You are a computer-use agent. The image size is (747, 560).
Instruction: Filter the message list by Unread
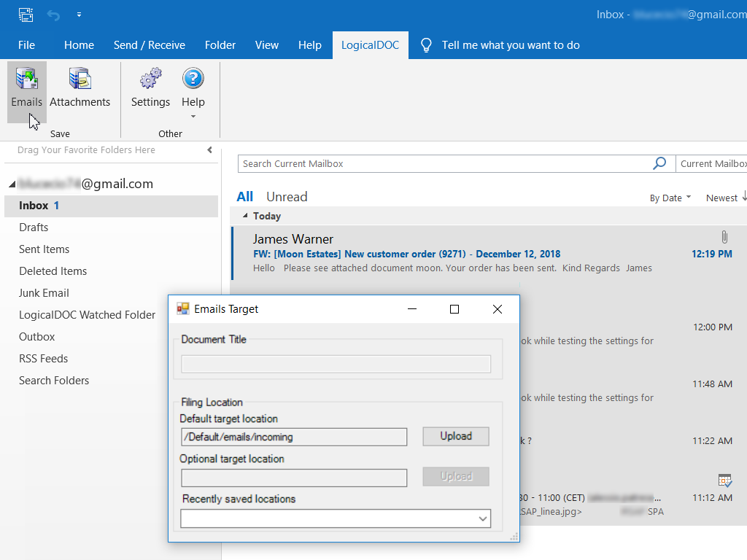tap(287, 197)
